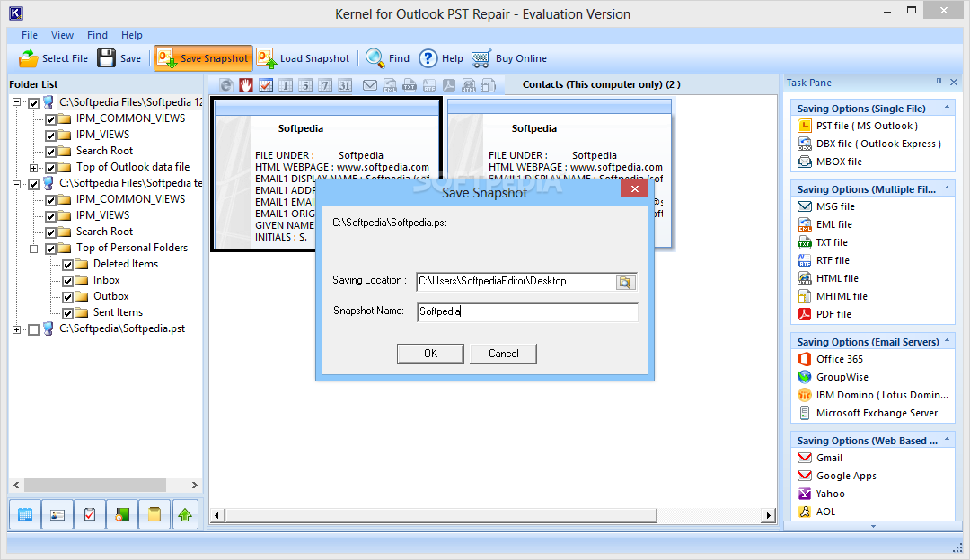
Task: Open the Contacts card view button
Action: tap(57, 514)
